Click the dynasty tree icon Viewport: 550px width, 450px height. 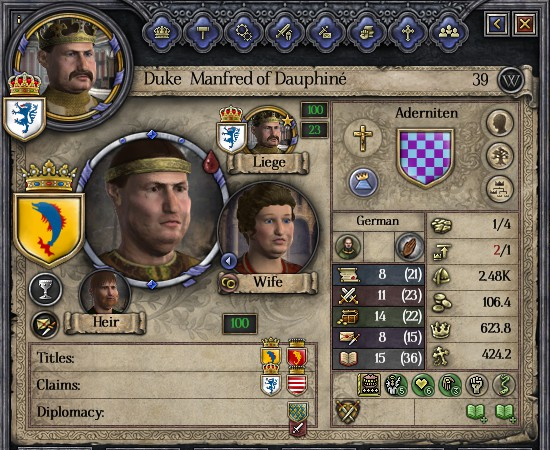pos(500,155)
